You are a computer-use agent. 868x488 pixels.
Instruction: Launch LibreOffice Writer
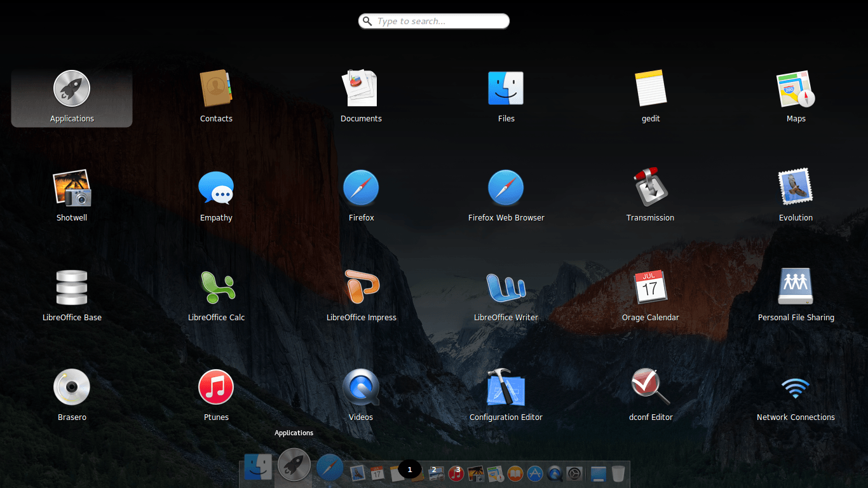[x=506, y=296]
